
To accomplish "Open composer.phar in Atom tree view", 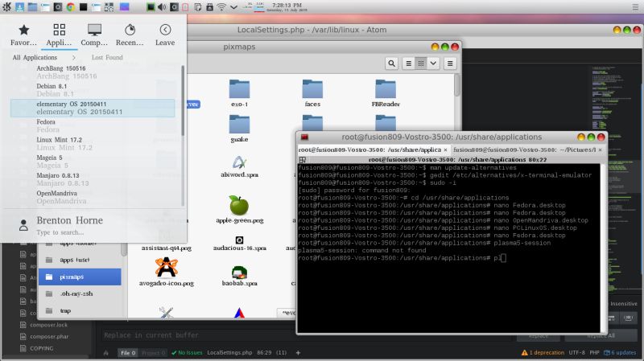I will pyautogui.click(x=49, y=336).
